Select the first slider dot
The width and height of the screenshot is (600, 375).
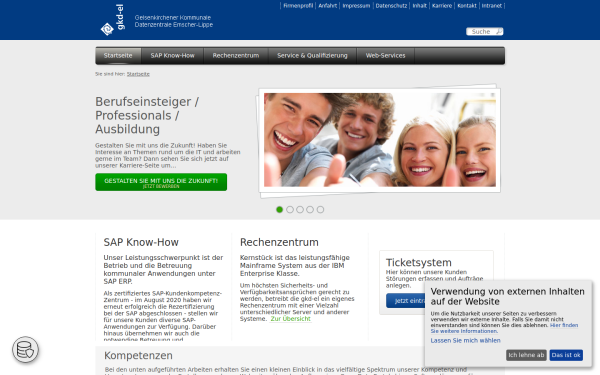(x=279, y=209)
